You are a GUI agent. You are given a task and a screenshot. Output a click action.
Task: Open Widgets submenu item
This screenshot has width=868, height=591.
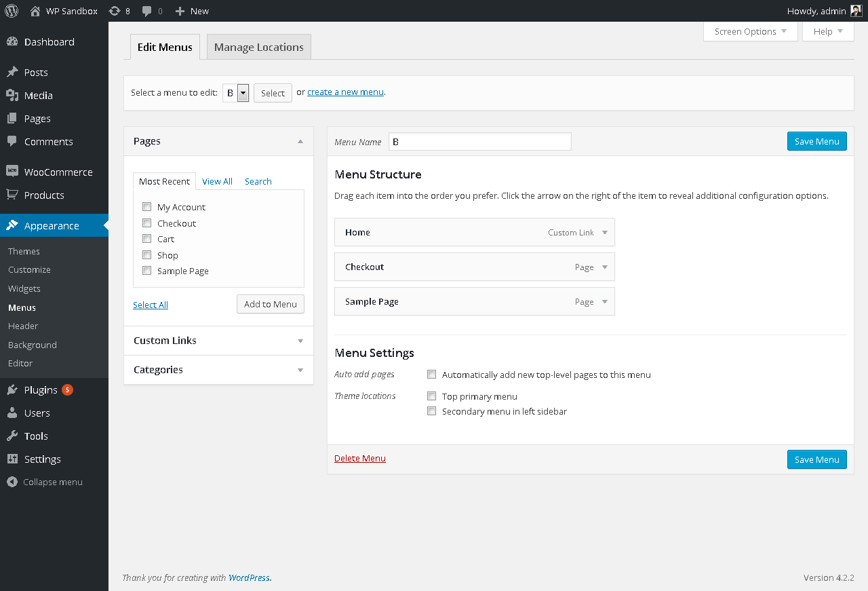[x=24, y=288]
